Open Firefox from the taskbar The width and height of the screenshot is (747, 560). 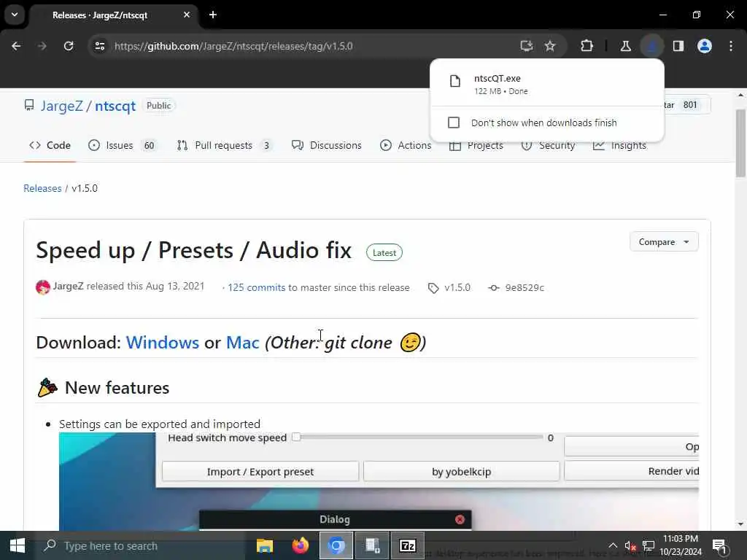[x=300, y=545]
